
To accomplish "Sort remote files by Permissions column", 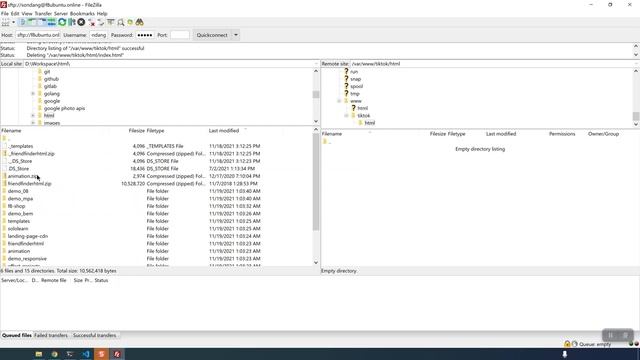I will (x=562, y=134).
